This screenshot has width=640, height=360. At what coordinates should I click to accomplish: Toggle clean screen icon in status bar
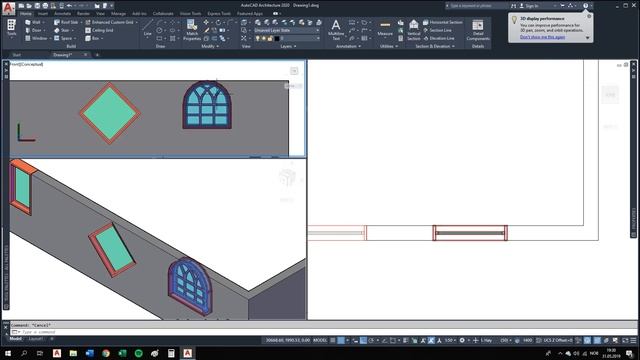(x=625, y=340)
